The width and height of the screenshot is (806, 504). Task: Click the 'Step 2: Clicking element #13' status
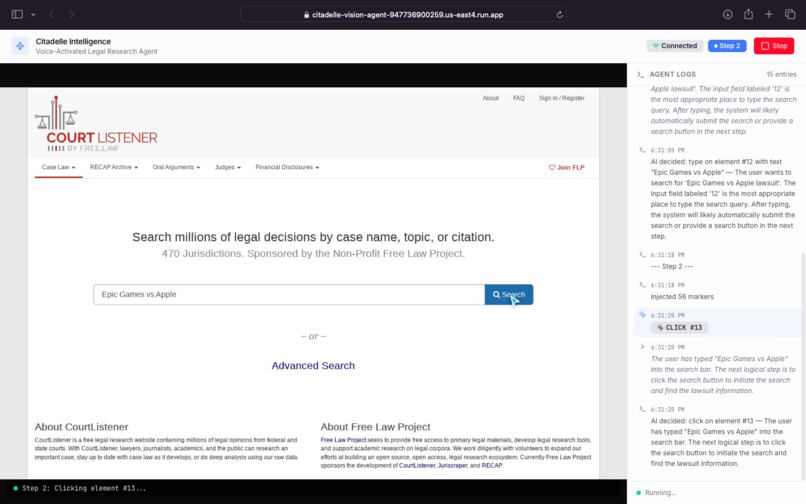coord(84,489)
